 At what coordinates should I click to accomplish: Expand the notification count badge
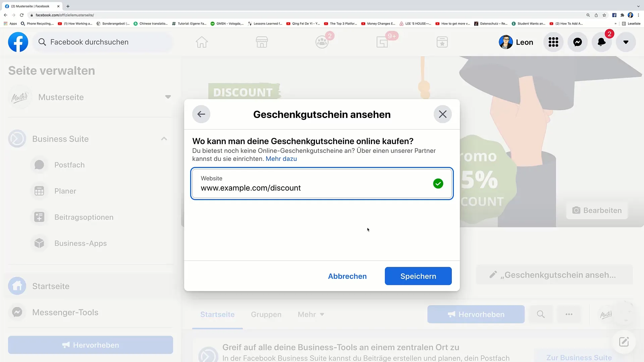609,34
